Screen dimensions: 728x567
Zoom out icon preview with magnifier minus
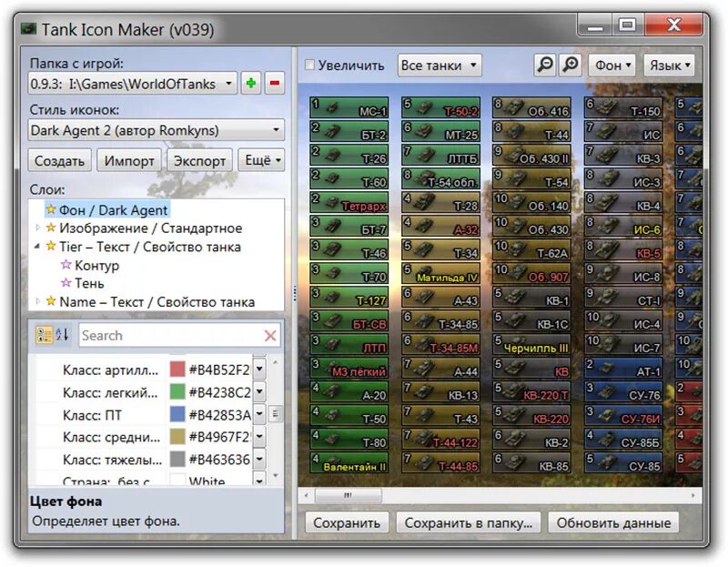click(x=545, y=65)
